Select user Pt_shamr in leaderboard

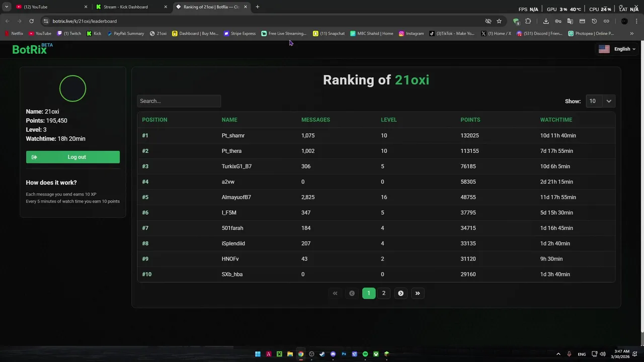click(x=233, y=136)
